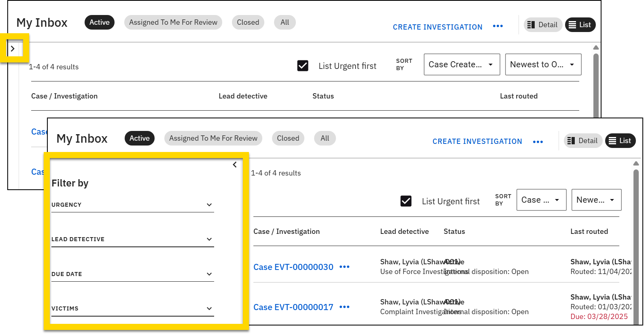Viewport: 644px width, 334px height.
Task: Select Closed tab in back window
Action: pos(248,22)
